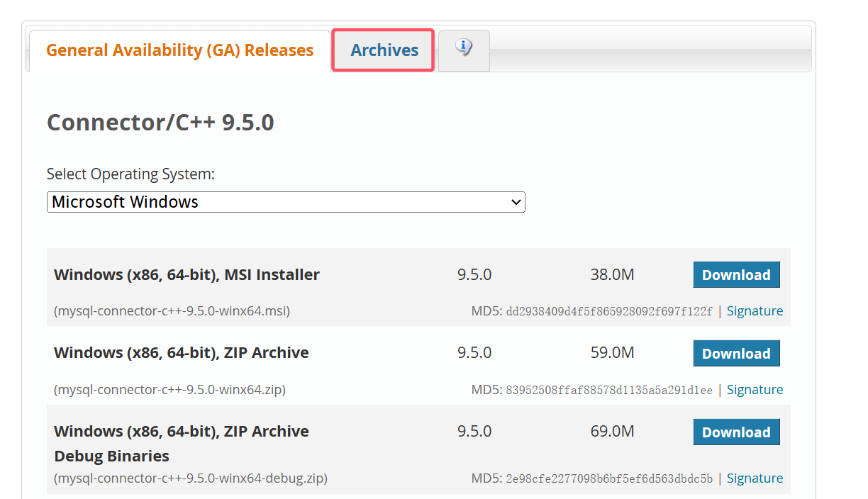Click the Connector/C++ 9.5.0 heading

pyautogui.click(x=160, y=123)
